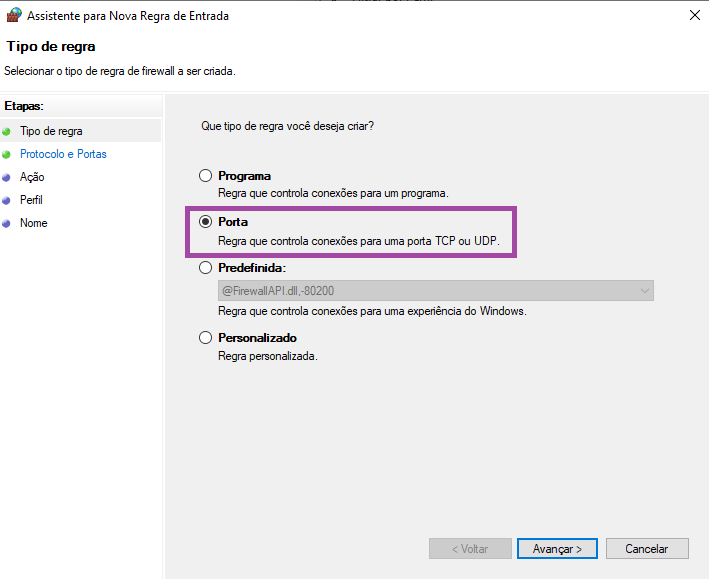Click the green bullet beside Protocolo e Portas
709x579 pixels.
pos(6,155)
